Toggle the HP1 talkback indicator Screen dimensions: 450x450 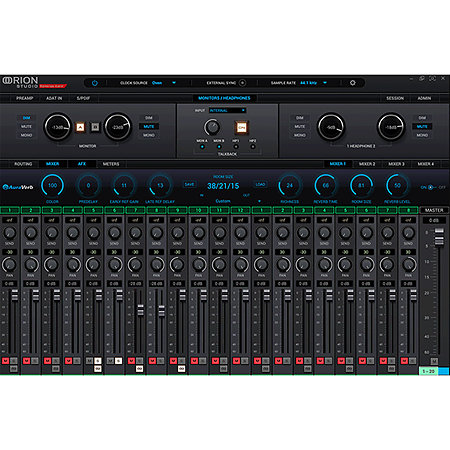tap(236, 147)
